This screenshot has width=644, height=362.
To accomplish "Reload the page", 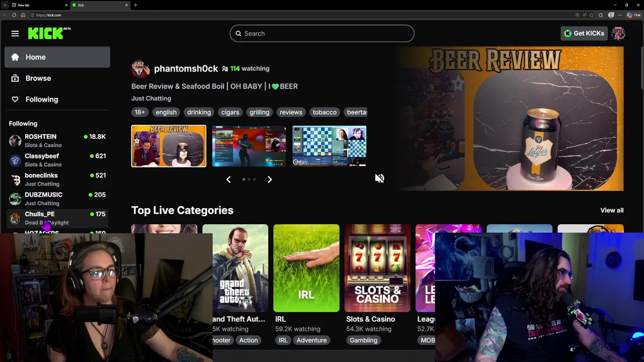I will (x=14, y=15).
